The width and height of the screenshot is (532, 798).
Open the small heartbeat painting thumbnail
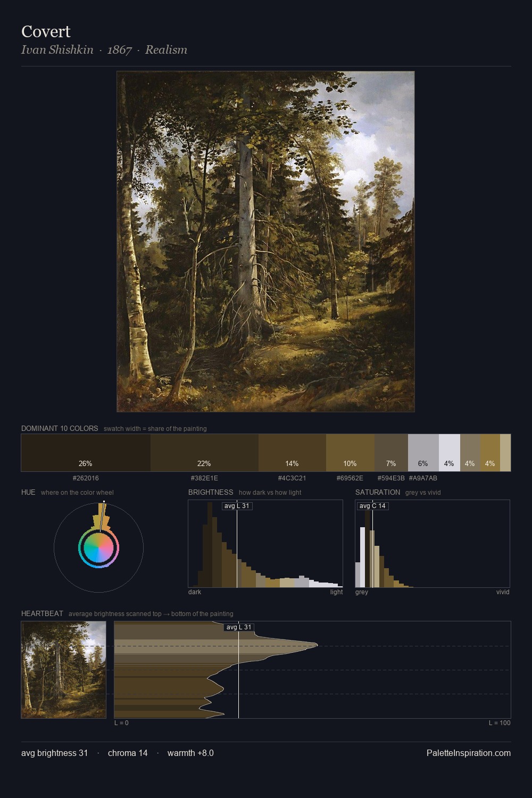(x=63, y=670)
